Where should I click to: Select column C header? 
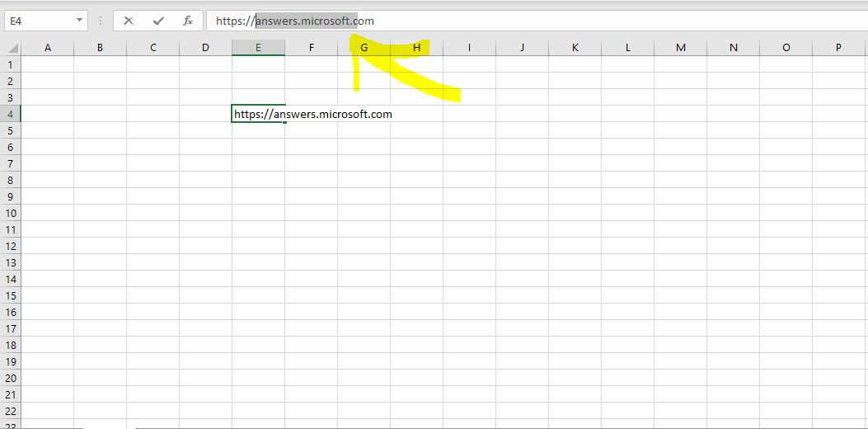152,48
